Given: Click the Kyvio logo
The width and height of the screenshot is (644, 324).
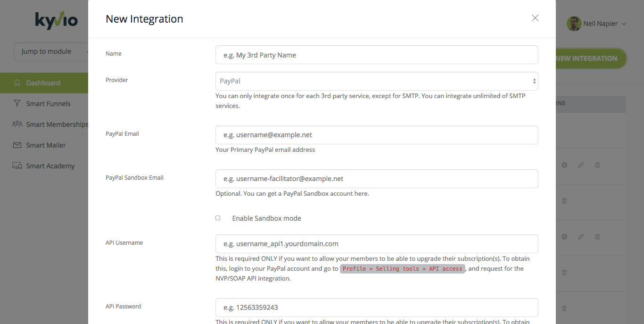Looking at the screenshot, I should pyautogui.click(x=56, y=20).
